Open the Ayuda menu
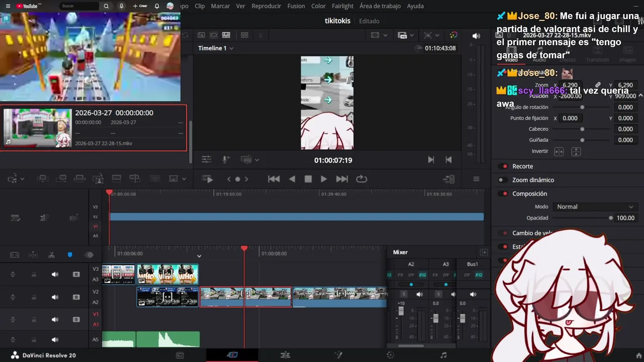Image resolution: width=644 pixels, height=362 pixels. point(415,6)
